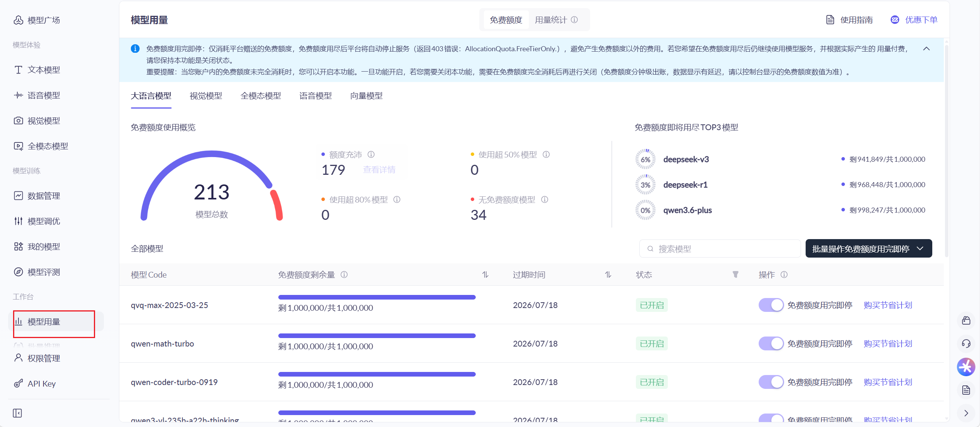Collapse the blue notice banner
The width and height of the screenshot is (980, 427).
pyautogui.click(x=926, y=49)
